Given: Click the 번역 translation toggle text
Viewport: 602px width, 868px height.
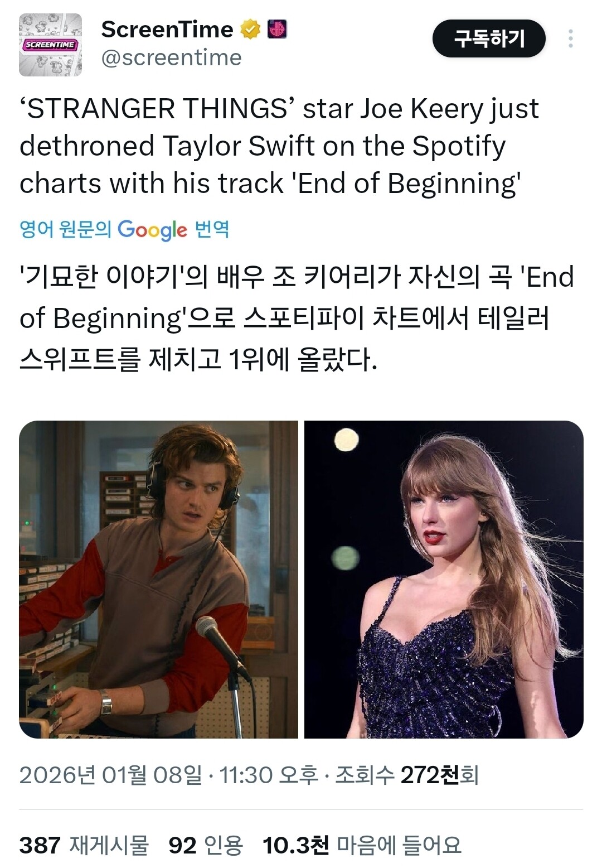Looking at the screenshot, I should (212, 229).
